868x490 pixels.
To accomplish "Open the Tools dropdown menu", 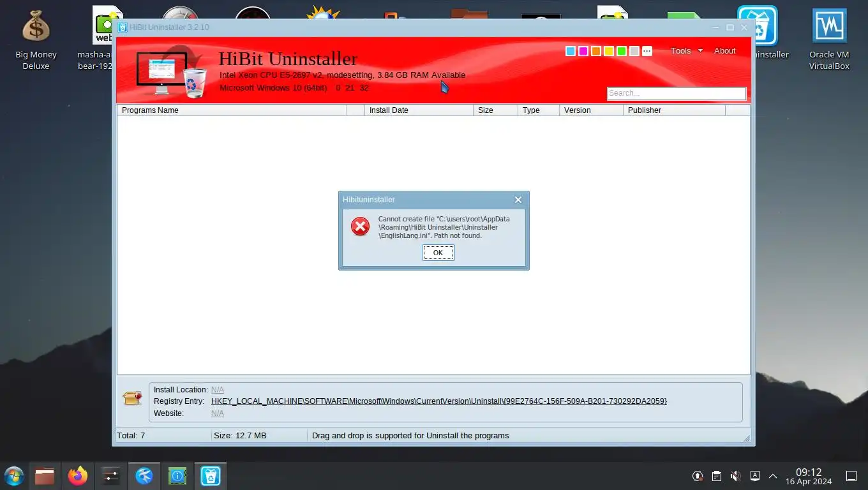I will (686, 51).
